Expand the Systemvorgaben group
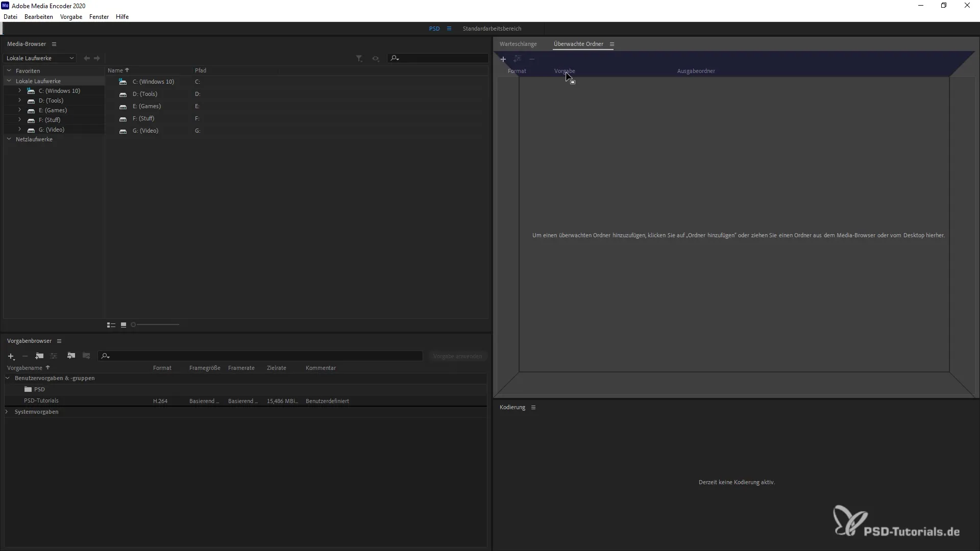The image size is (980, 551). click(x=7, y=412)
